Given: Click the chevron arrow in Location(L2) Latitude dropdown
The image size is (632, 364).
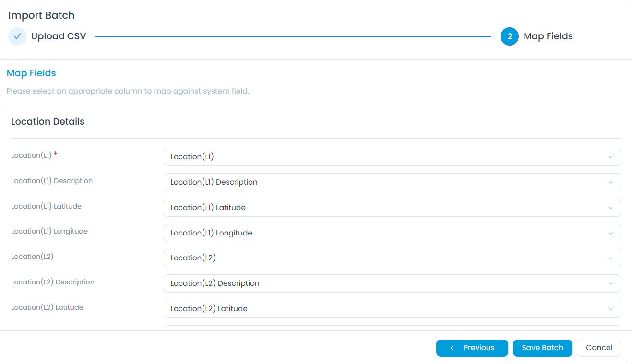Looking at the screenshot, I should point(610,309).
